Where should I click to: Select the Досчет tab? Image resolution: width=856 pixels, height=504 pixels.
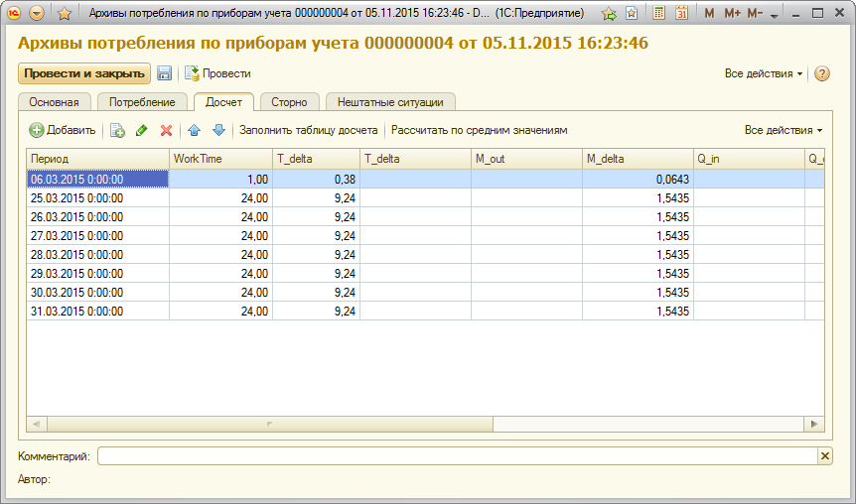[223, 102]
